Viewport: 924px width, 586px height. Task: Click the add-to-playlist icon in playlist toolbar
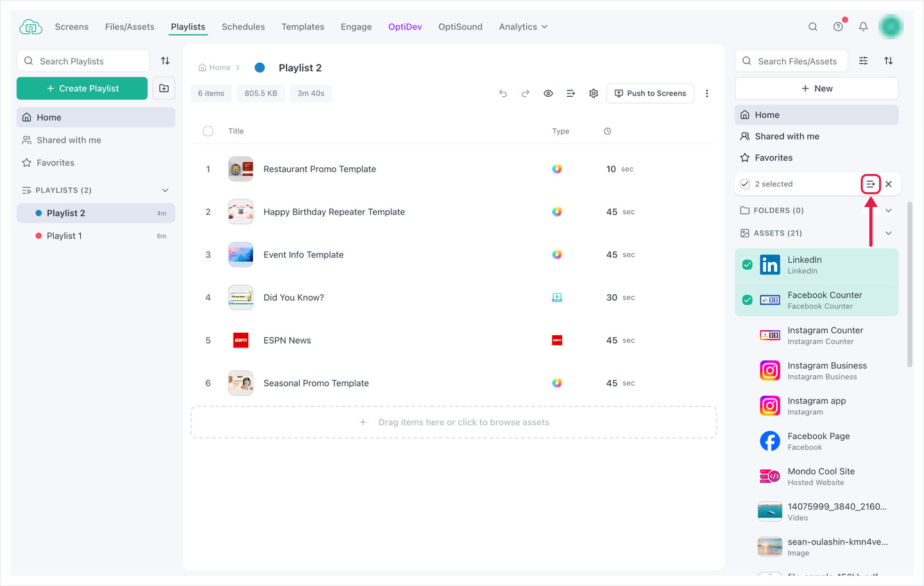click(570, 94)
